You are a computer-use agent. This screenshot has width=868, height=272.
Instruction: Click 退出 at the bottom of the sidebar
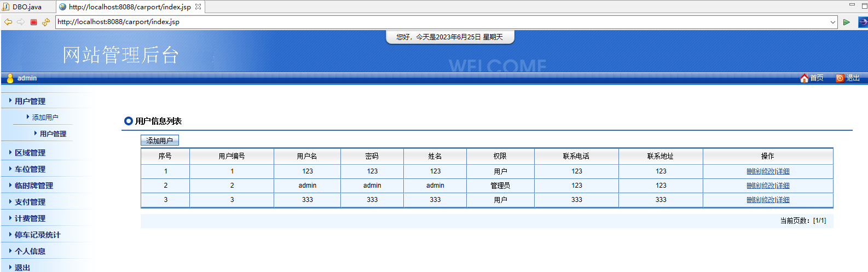click(22, 268)
